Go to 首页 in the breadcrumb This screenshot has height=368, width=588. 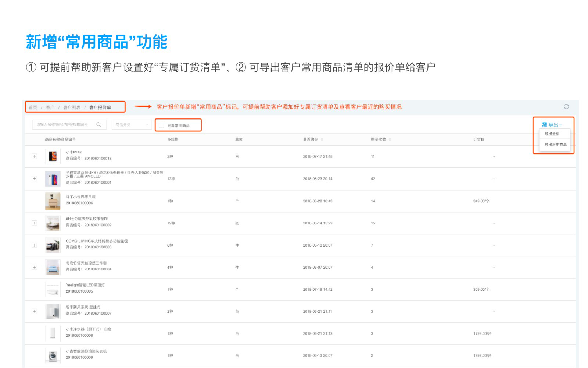pyautogui.click(x=33, y=107)
